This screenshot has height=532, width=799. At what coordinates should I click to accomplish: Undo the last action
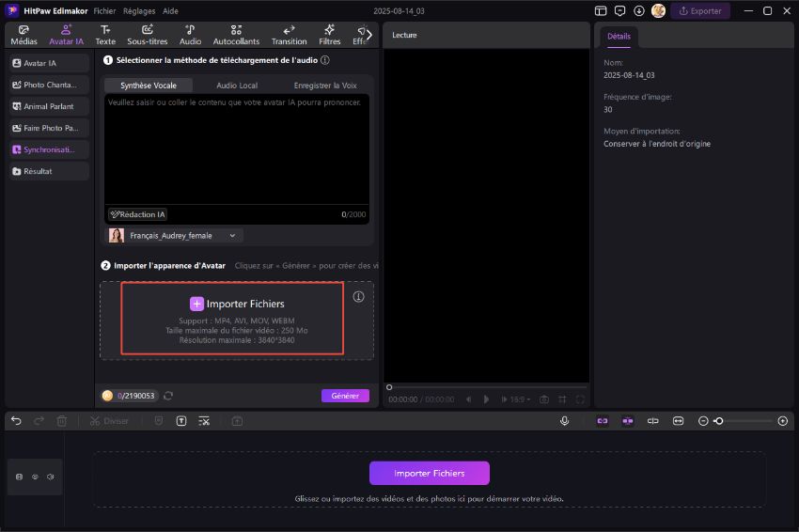pos(16,421)
